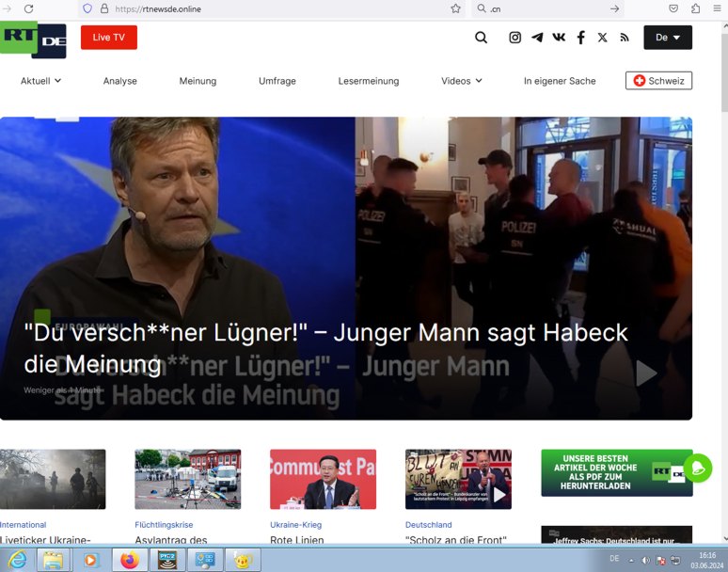Expand the 'De' language dropdown
The height and width of the screenshot is (572, 728).
click(x=668, y=38)
